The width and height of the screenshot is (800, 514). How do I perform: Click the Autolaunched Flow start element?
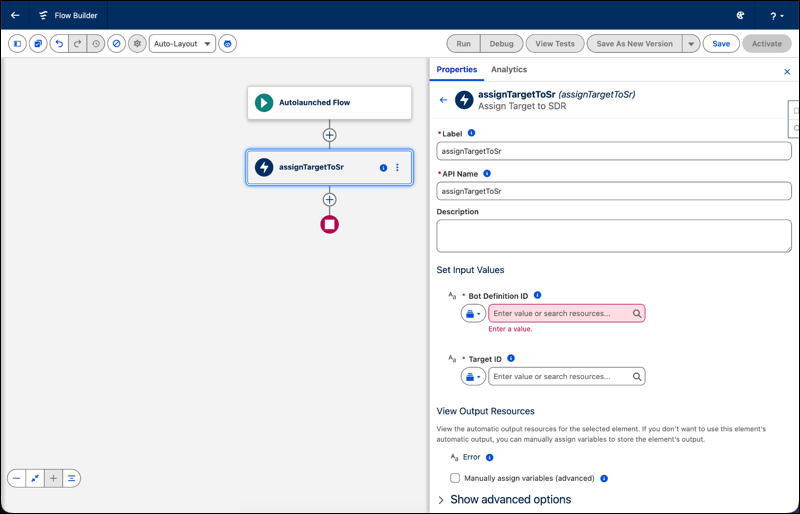click(330, 103)
